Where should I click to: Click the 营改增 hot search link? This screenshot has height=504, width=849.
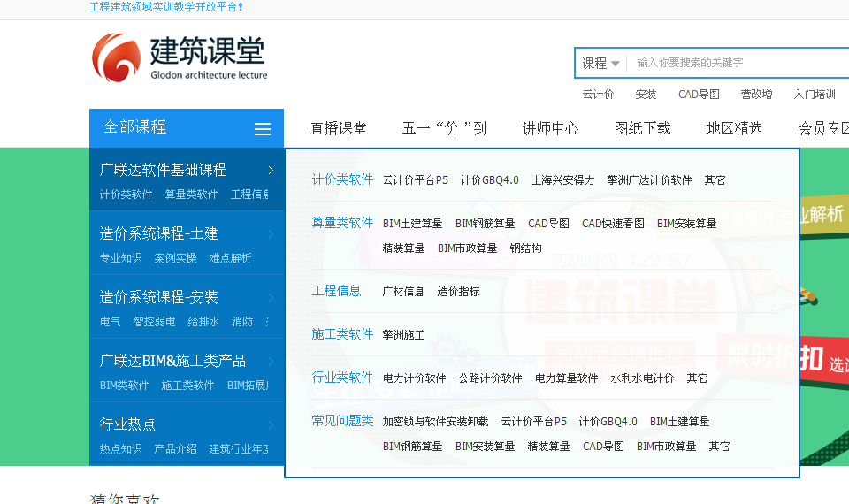click(x=756, y=95)
